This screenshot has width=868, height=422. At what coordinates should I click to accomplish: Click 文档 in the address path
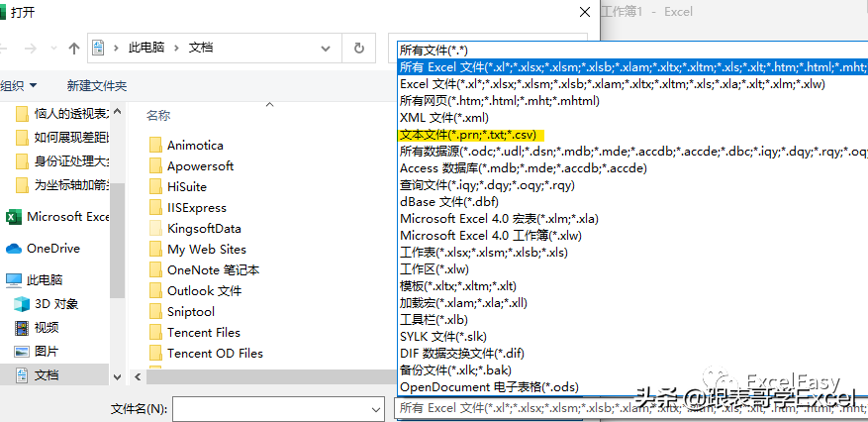(201, 49)
